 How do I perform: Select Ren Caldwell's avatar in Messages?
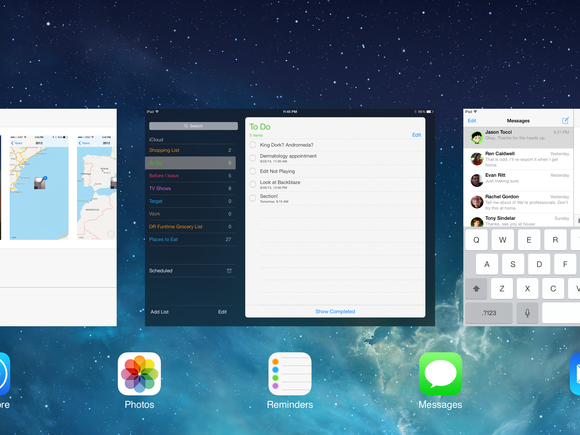coord(477,159)
